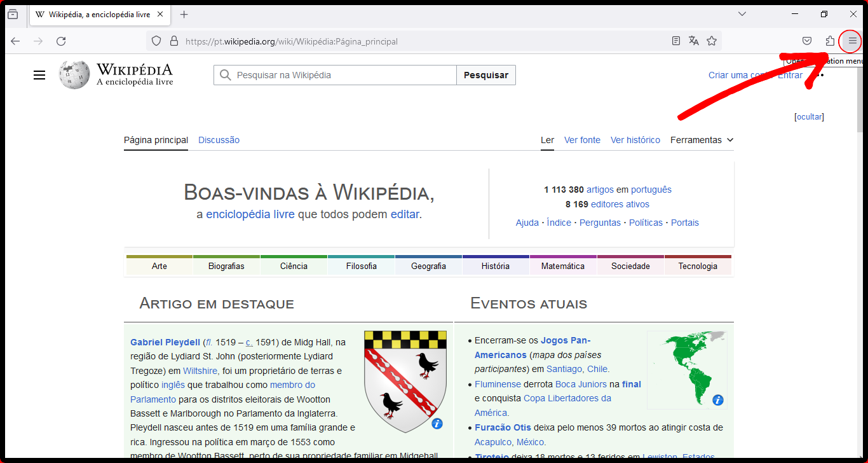This screenshot has height=463, width=868.
Task: Click the tracking protection shield icon
Action: tap(156, 41)
